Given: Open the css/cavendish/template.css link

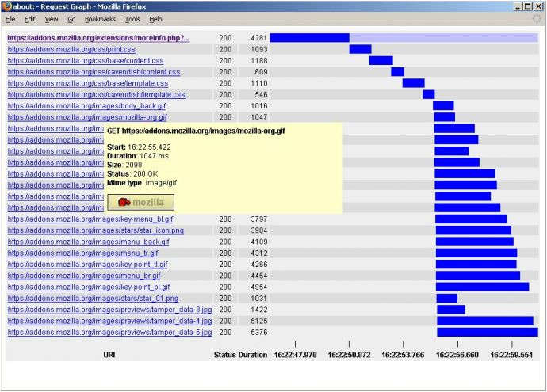Looking at the screenshot, I should [96, 95].
